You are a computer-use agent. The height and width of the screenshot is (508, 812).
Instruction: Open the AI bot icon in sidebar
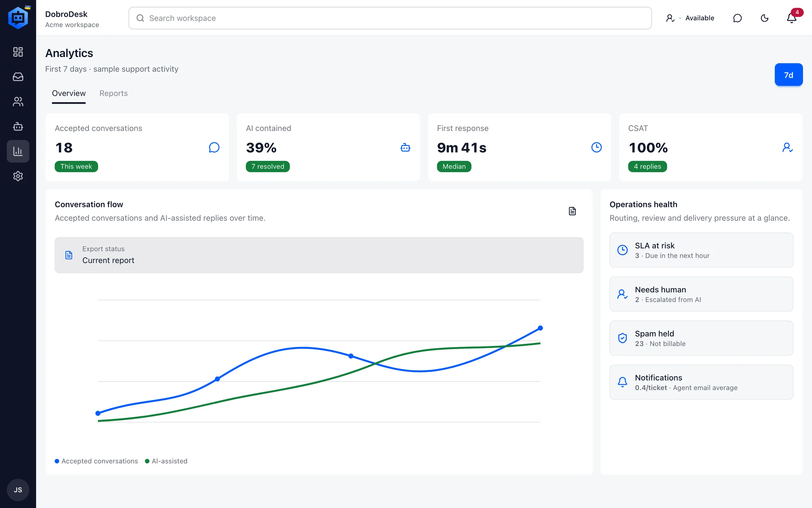[18, 126]
